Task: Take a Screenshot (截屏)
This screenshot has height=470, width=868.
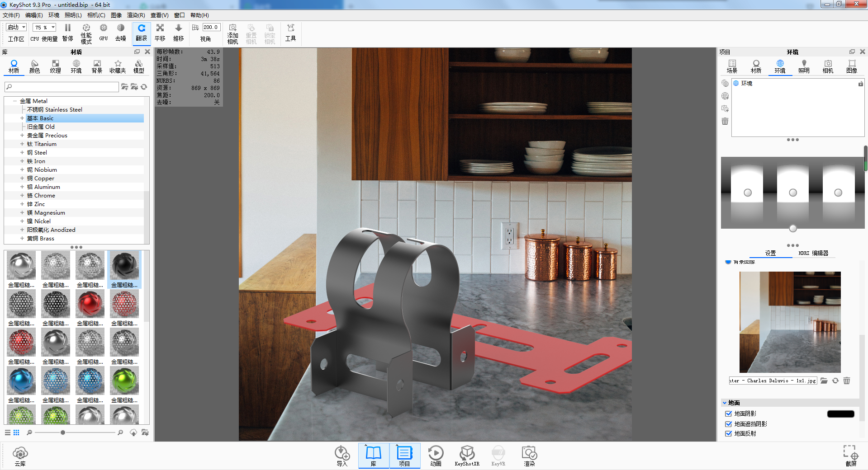Action: (851, 456)
